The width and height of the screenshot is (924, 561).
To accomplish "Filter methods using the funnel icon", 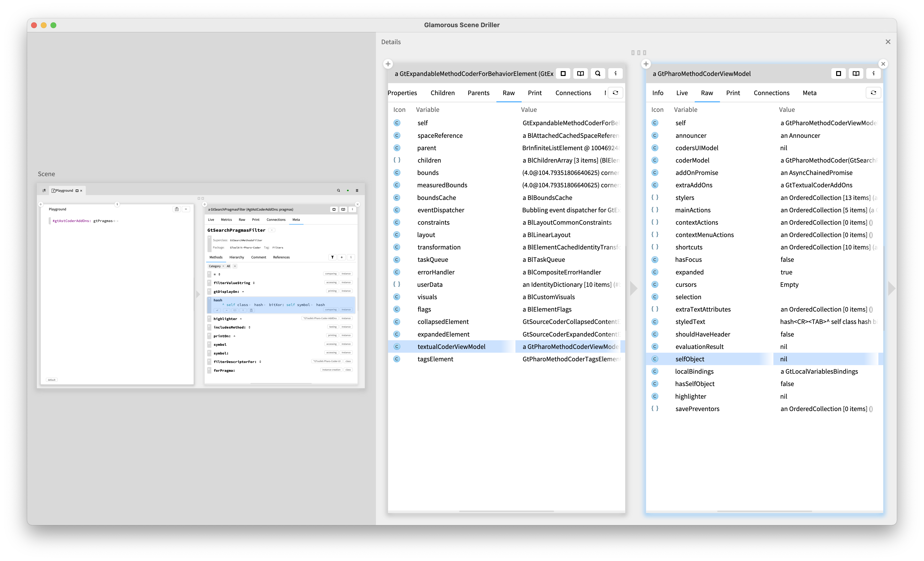I will pyautogui.click(x=333, y=257).
